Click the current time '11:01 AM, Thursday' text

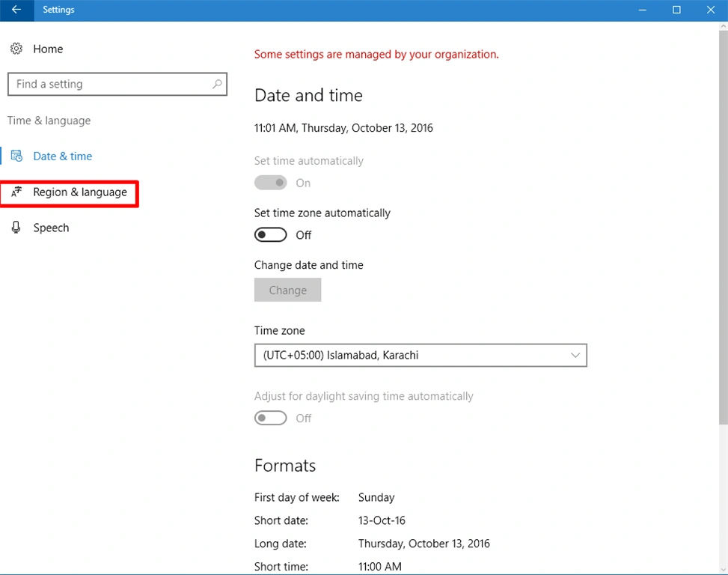coord(343,128)
